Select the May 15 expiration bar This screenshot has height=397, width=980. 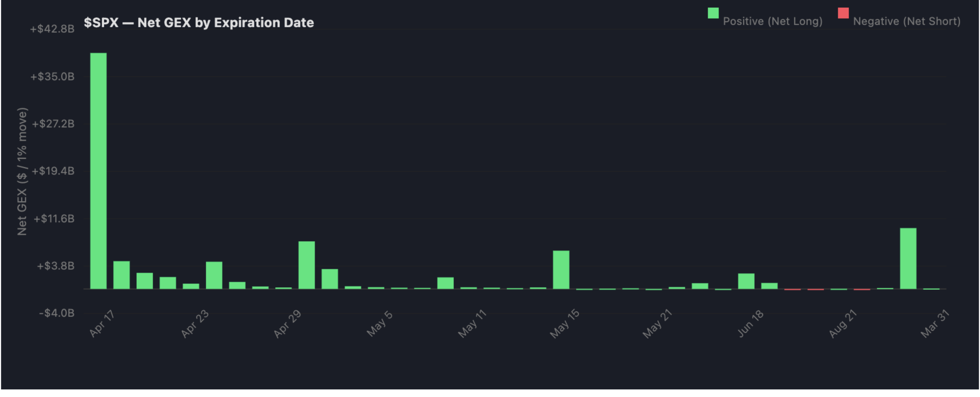click(561, 270)
